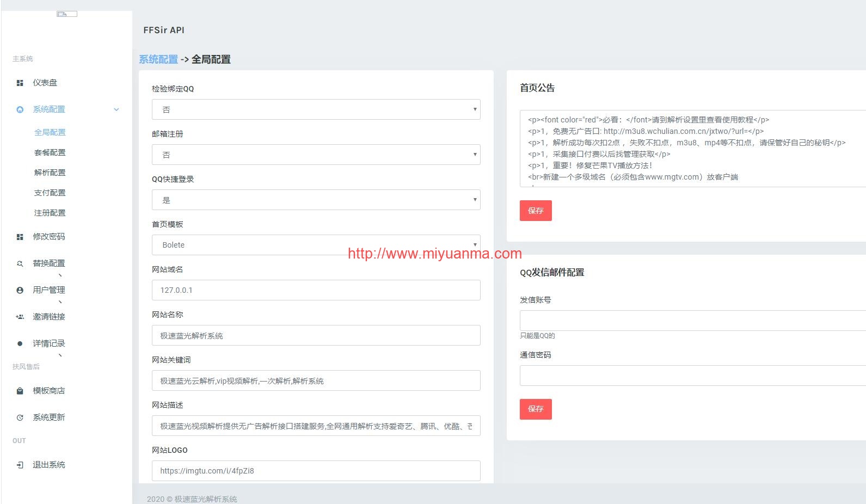Open the 邮箱注册 dropdown
Screen dimensions: 866x504
(x=316, y=155)
